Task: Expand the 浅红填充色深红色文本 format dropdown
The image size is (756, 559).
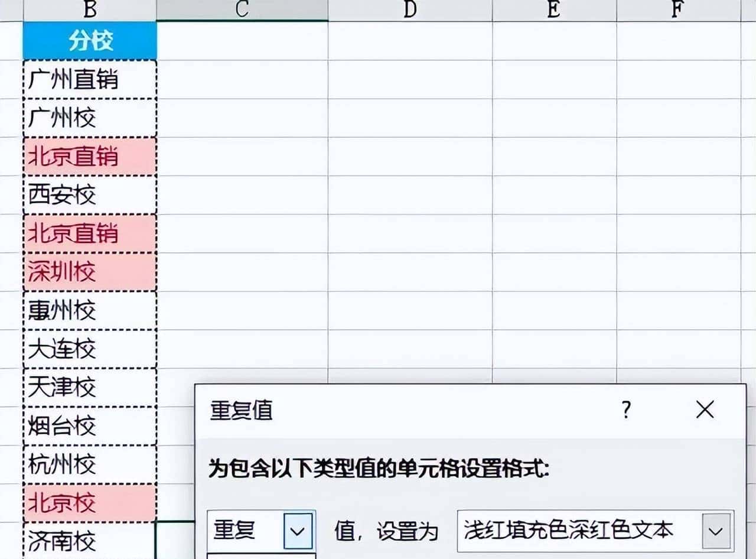Action: [715, 531]
